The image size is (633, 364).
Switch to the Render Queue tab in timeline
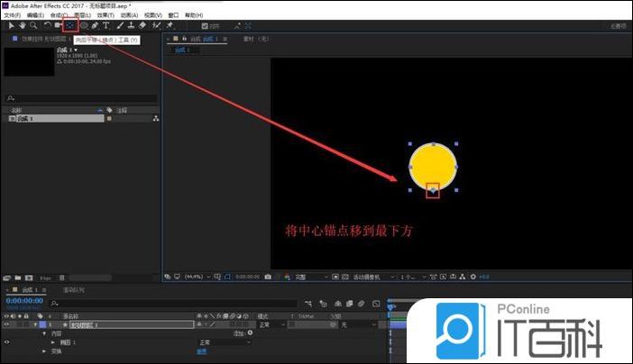click(74, 290)
